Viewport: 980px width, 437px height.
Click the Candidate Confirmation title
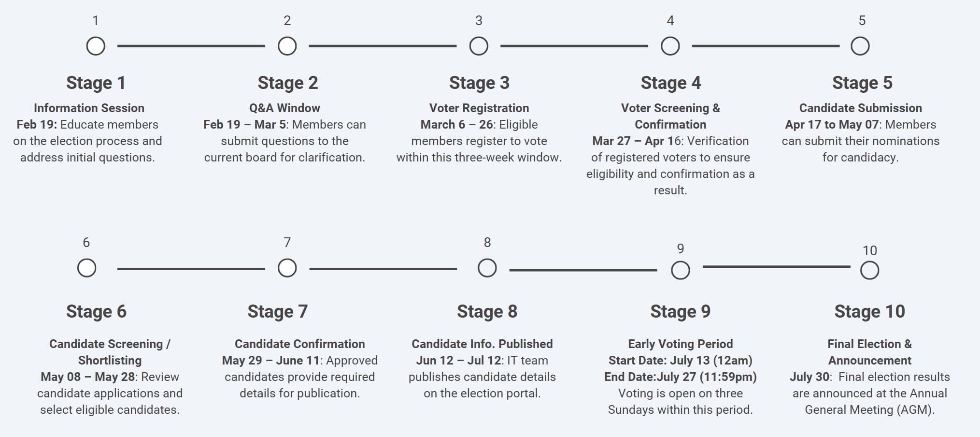click(x=299, y=344)
